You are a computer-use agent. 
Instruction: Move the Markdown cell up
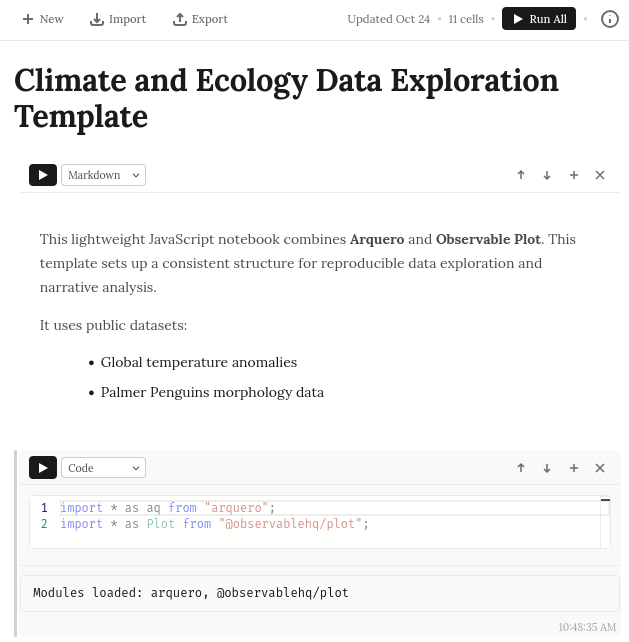(521, 175)
